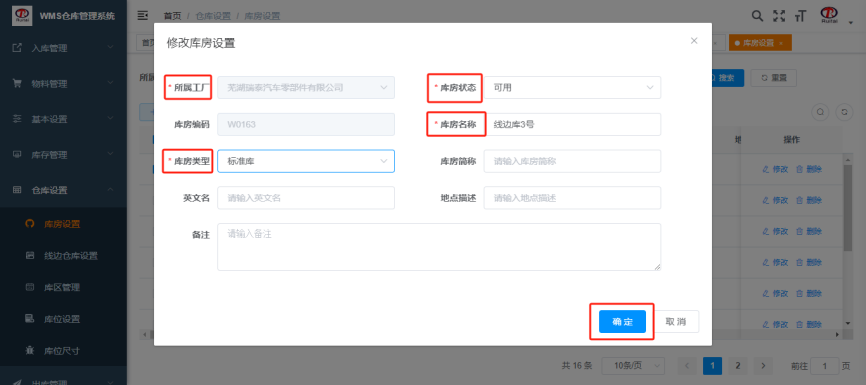Click the 确定 button
Image resolution: width=866 pixels, height=385 pixels.
[x=622, y=321]
